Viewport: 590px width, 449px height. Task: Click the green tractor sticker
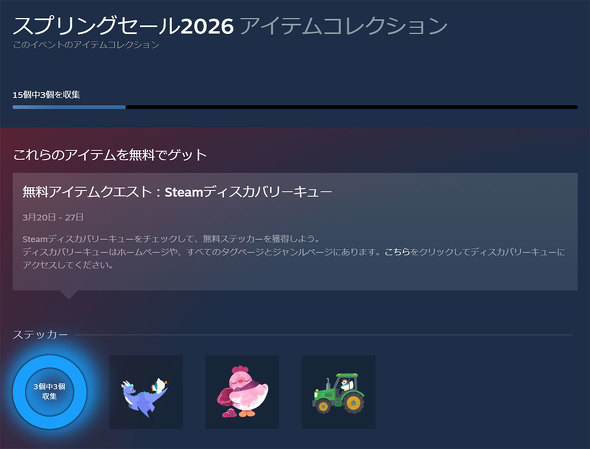[338, 392]
